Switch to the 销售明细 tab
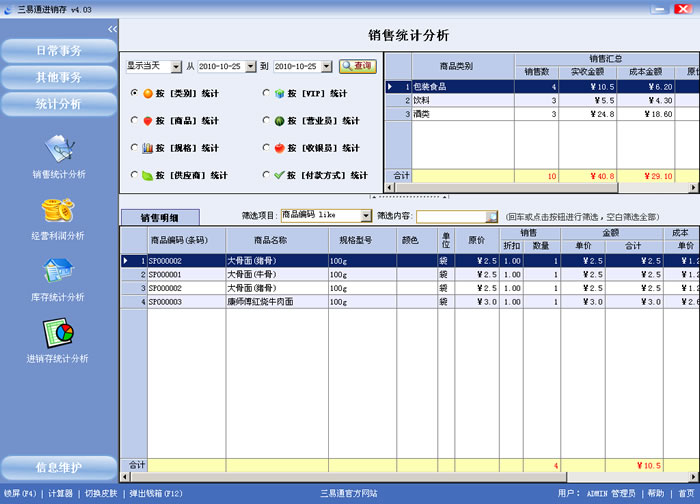700x504 pixels. (x=160, y=217)
